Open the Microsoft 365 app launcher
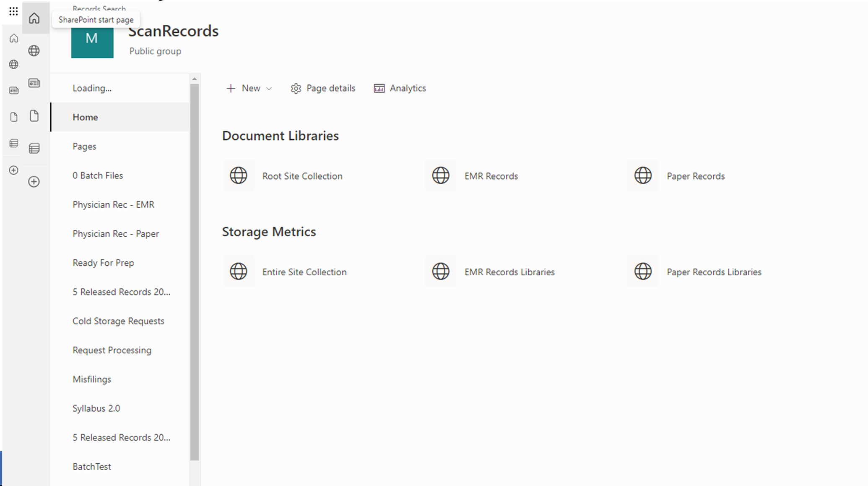The height and width of the screenshot is (486, 868). click(13, 11)
